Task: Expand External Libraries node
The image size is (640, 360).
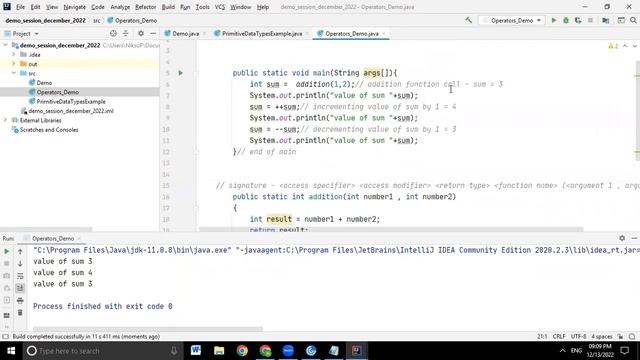Action: (5, 120)
